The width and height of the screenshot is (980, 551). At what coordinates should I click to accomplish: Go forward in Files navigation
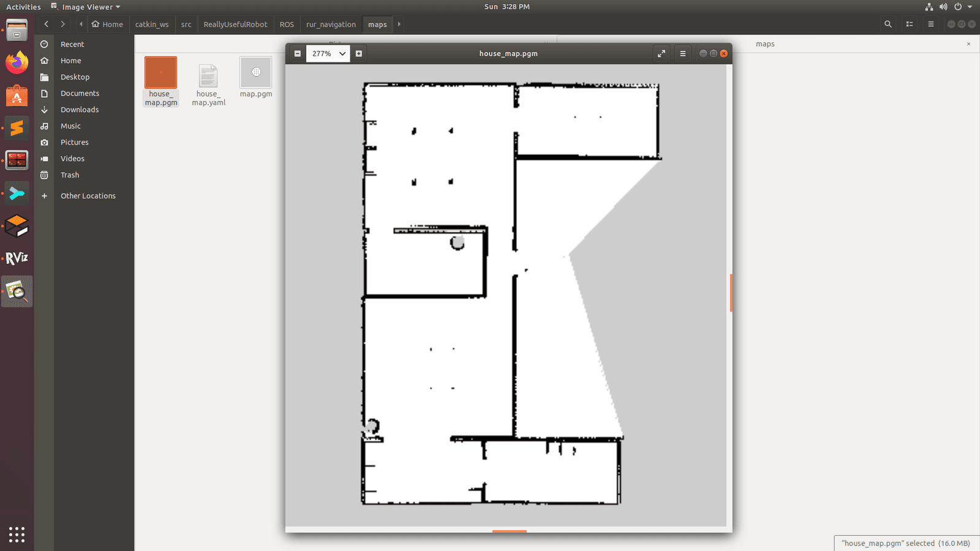pyautogui.click(x=62, y=24)
